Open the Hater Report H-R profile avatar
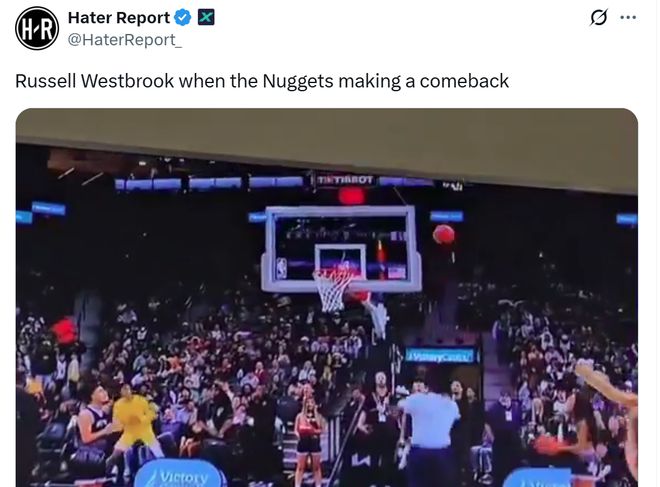Viewport: 660px width, 487px height. pyautogui.click(x=37, y=28)
